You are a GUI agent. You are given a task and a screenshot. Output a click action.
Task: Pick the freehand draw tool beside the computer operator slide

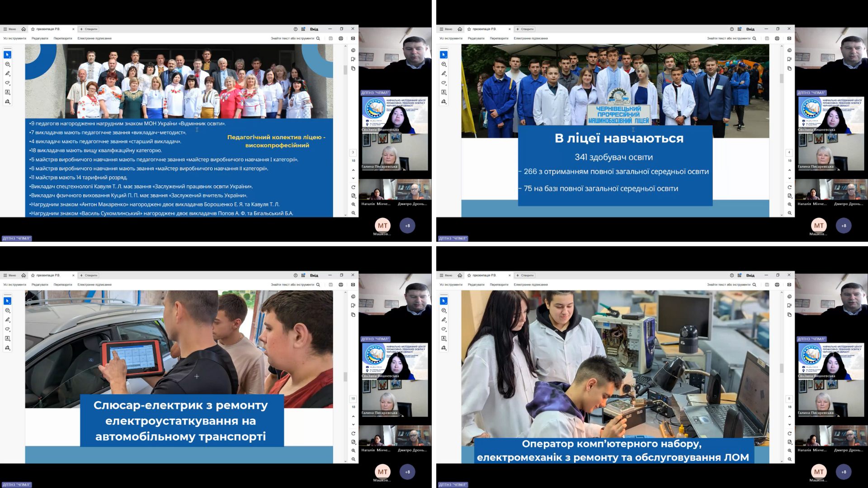coord(443,329)
